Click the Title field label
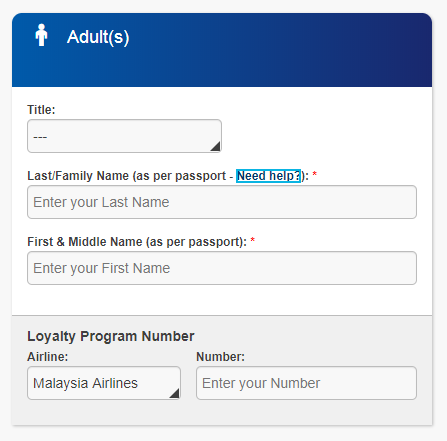 (41, 110)
